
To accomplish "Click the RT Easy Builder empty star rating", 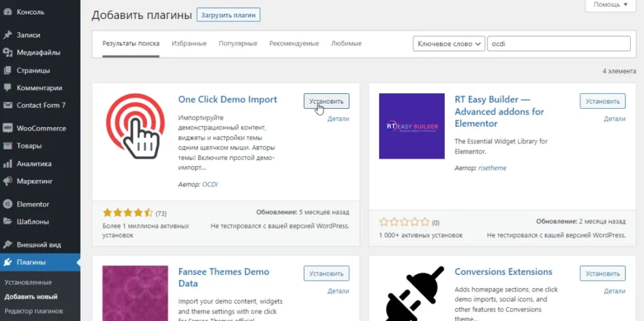I will [x=404, y=222].
